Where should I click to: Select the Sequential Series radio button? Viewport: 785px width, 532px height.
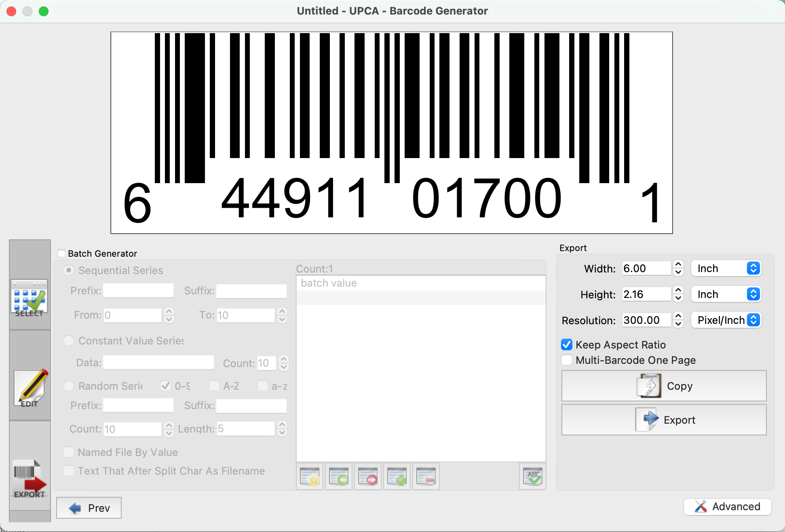tap(69, 270)
